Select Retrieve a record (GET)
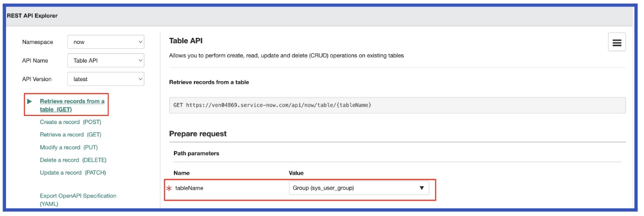The height and width of the screenshot is (216, 644). point(70,134)
